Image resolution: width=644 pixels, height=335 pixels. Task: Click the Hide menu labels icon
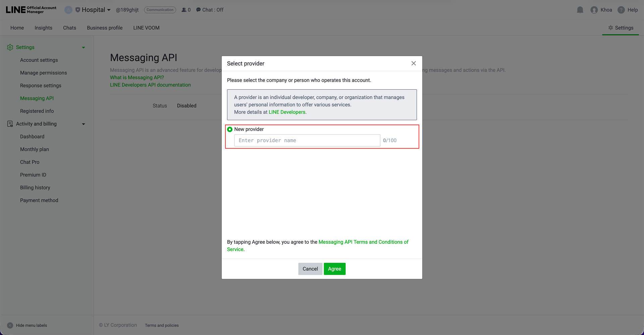[x=10, y=325]
